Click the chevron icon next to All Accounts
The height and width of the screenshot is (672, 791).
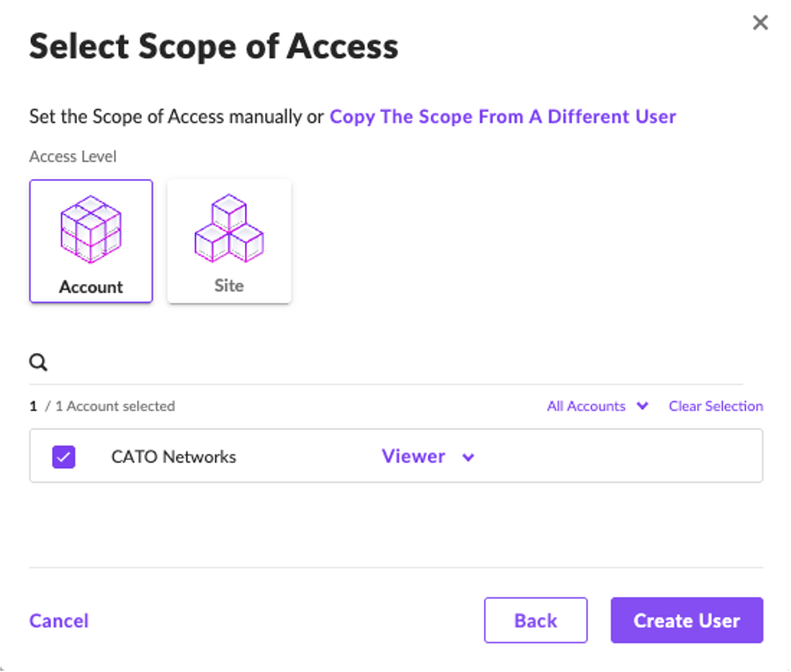point(642,406)
